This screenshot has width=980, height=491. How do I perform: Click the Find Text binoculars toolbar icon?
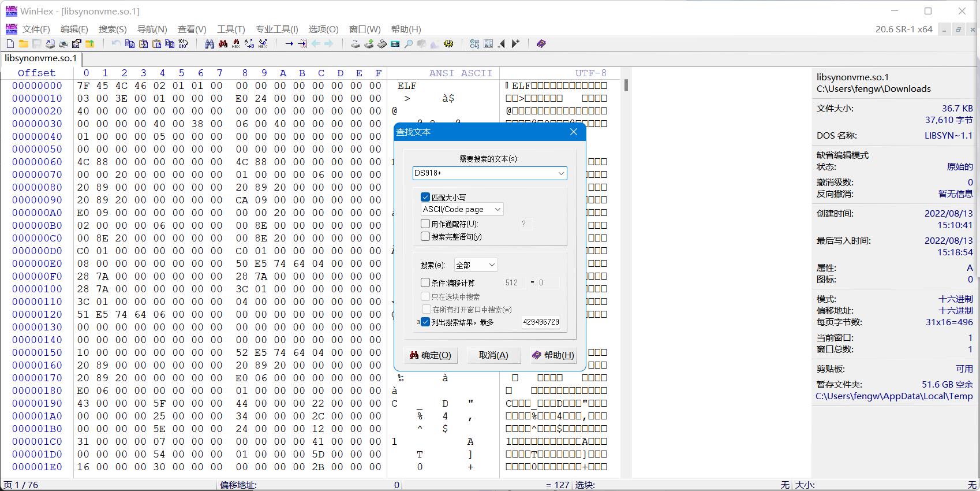209,44
